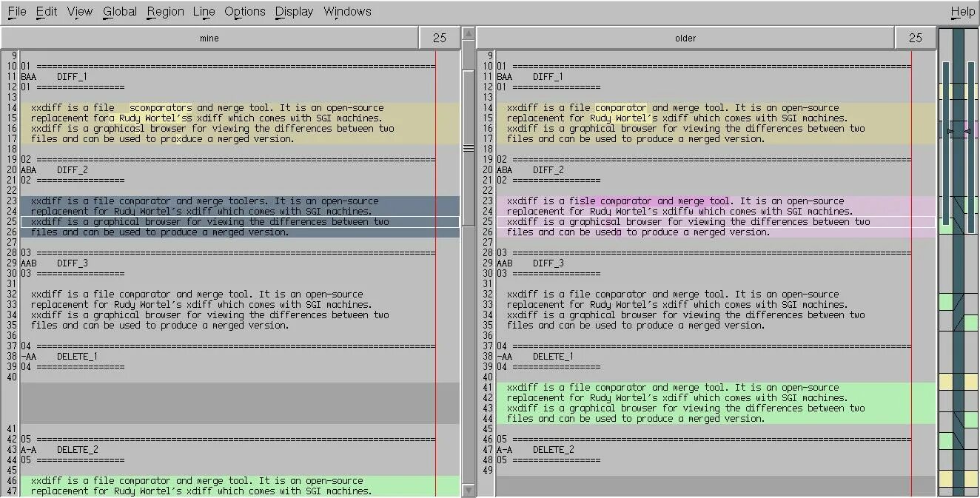The width and height of the screenshot is (980, 498).
Task: Select 'graphicsal browser' line in older pane
Action: coord(716,222)
